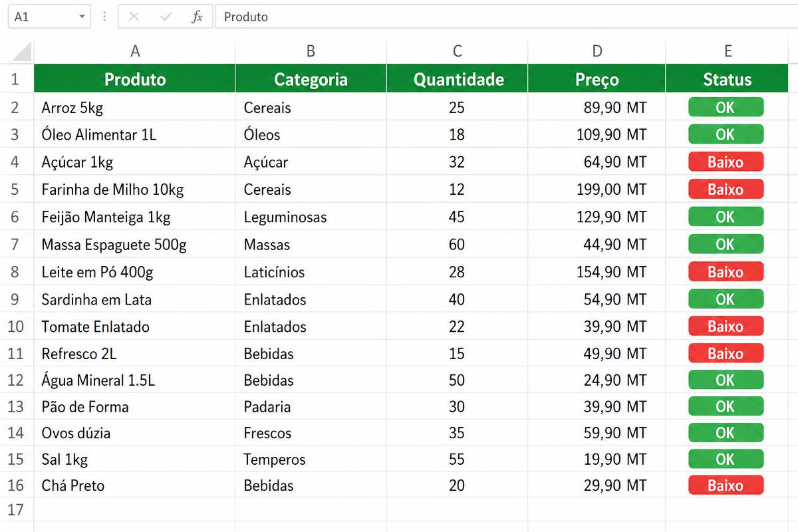Viewport: 798px width, 532px height.
Task: Select the cell Massa Espaguete 500g
Action: point(135,245)
